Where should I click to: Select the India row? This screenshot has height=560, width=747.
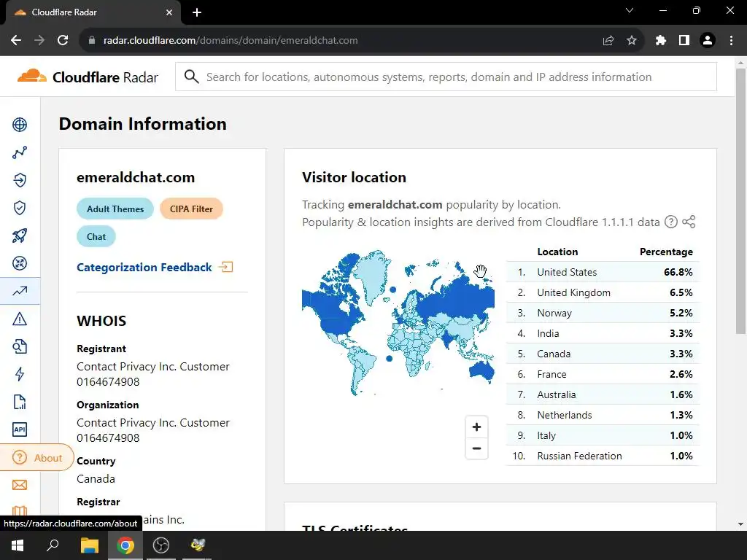coord(603,334)
